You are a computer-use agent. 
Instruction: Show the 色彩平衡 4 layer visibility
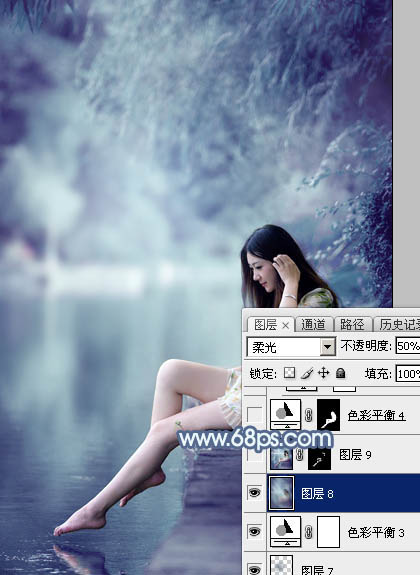tap(255, 415)
